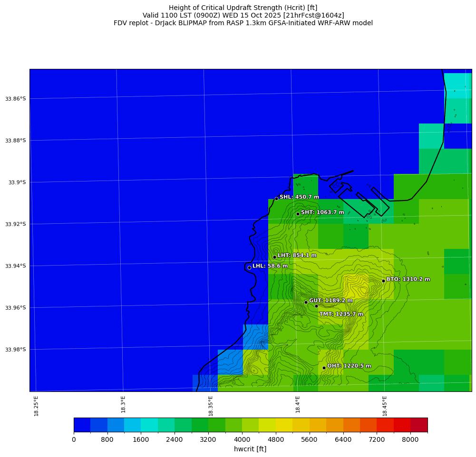Select the OHT station marker

tap(324, 368)
